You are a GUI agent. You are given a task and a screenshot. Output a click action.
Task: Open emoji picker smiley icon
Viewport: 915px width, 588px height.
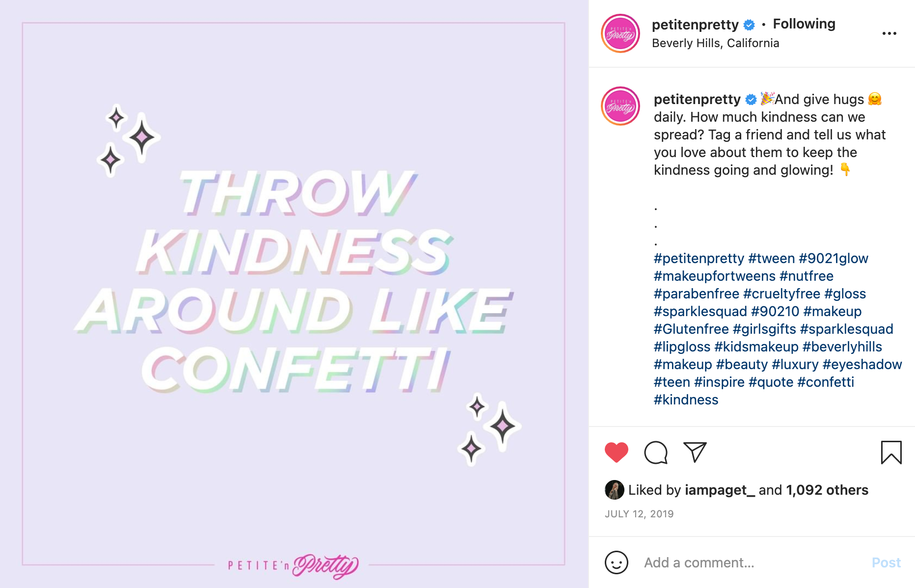tap(617, 562)
